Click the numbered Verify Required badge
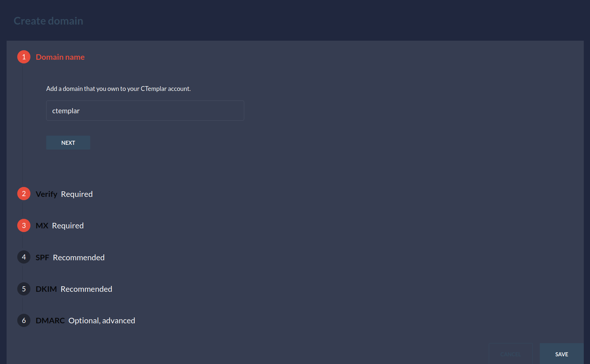This screenshot has height=364, width=590. click(x=23, y=194)
